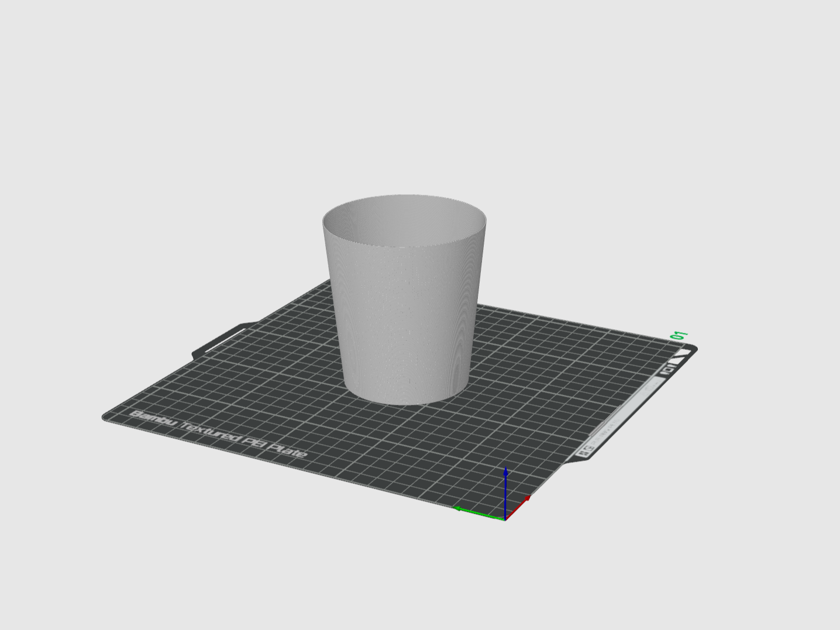Screen dimensions: 840x630
Task: Click the green Y axis arrow
Action: coord(478,512)
